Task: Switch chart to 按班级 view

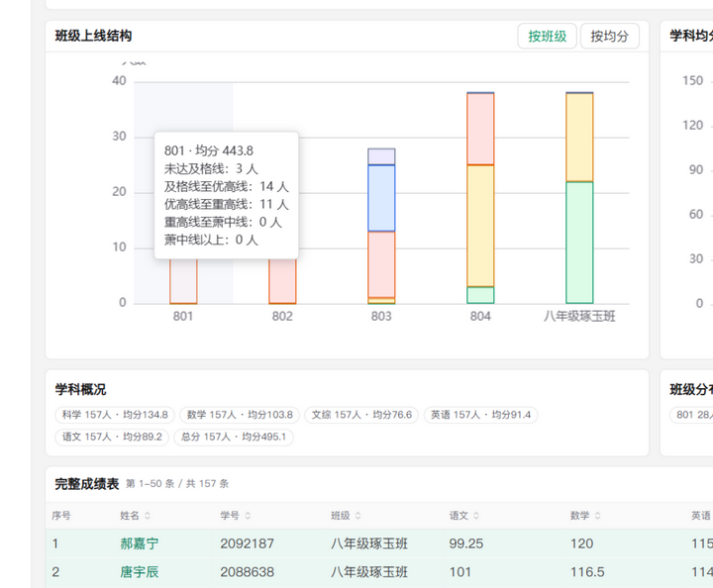Action: click(547, 36)
